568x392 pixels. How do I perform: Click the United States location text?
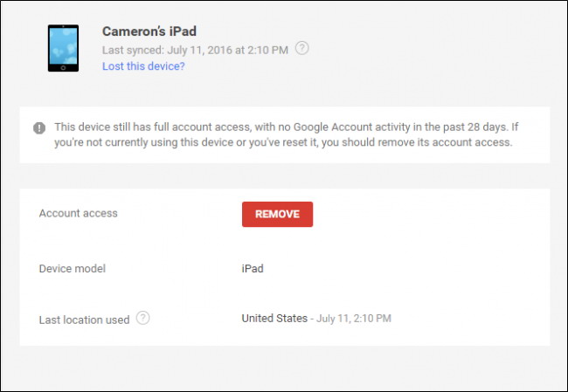[274, 319]
